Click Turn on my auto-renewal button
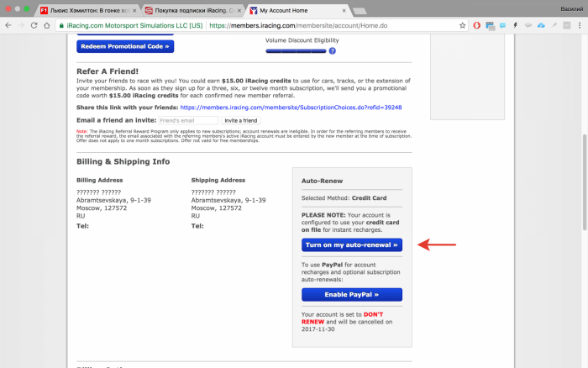The image size is (588, 368). pos(352,244)
